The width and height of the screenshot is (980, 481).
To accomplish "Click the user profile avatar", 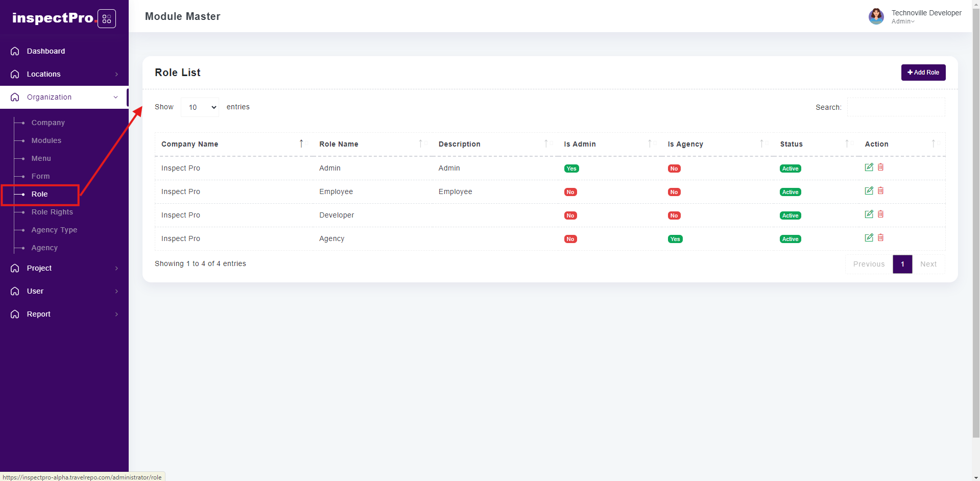I will [x=876, y=16].
